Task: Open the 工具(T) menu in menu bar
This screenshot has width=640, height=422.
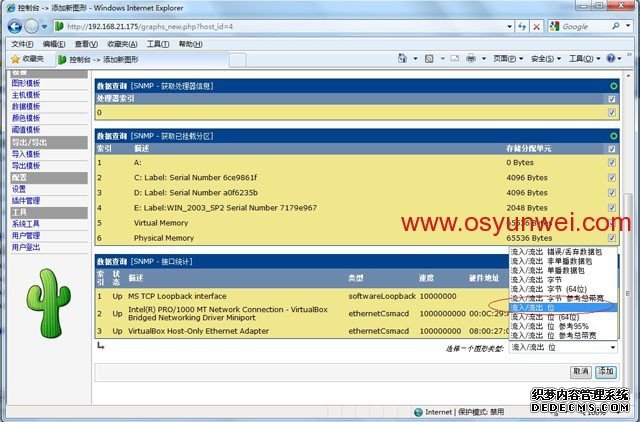Action: pos(158,44)
